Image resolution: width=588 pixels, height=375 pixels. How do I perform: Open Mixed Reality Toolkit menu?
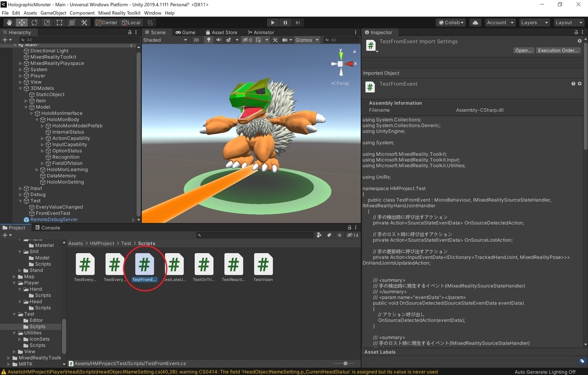click(x=120, y=13)
